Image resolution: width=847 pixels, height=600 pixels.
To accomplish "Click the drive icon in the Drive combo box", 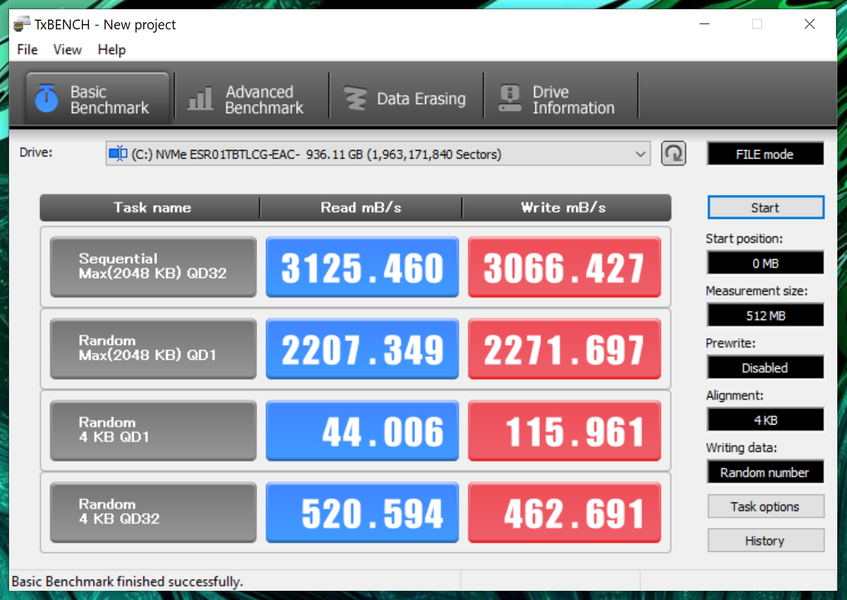I will tap(118, 154).
